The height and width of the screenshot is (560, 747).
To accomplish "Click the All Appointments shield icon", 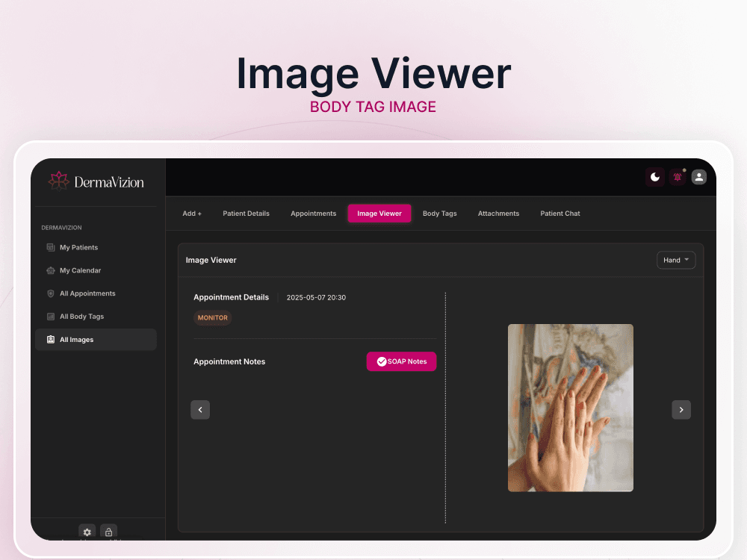I will click(51, 293).
